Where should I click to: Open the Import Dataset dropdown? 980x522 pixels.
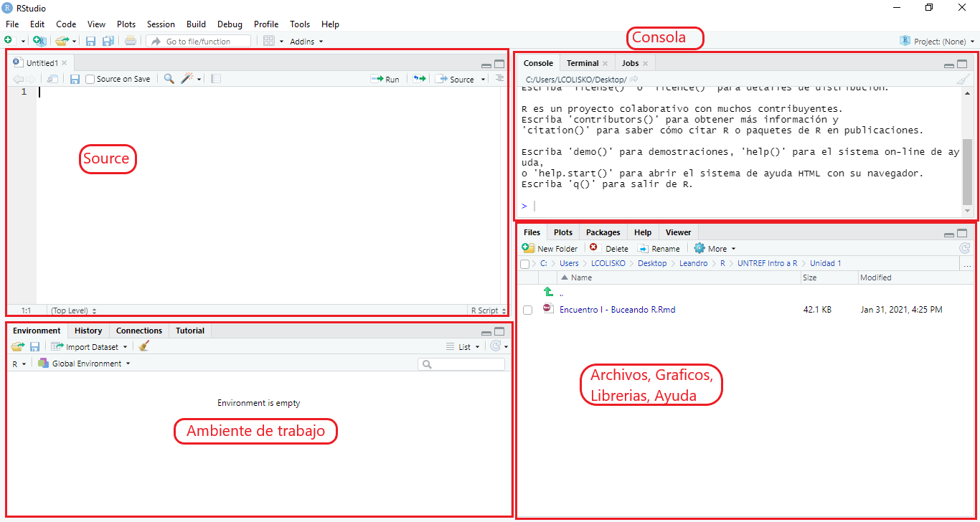(x=89, y=346)
